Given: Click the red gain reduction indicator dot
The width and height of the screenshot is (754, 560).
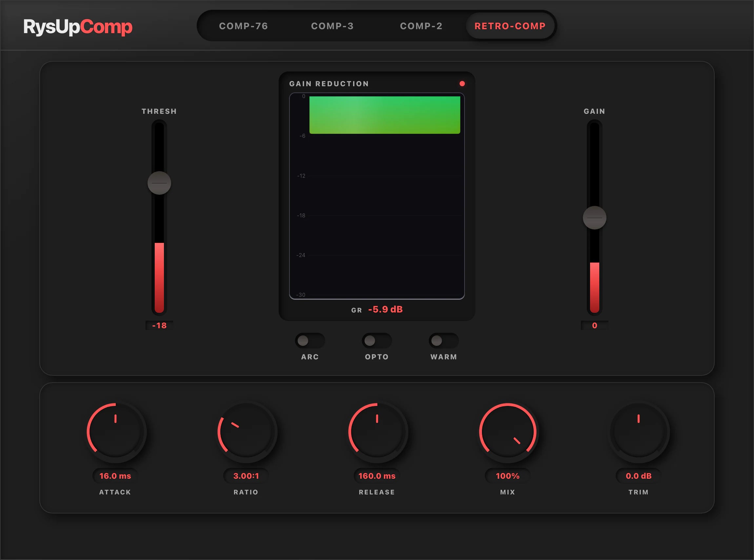Looking at the screenshot, I should click(462, 83).
